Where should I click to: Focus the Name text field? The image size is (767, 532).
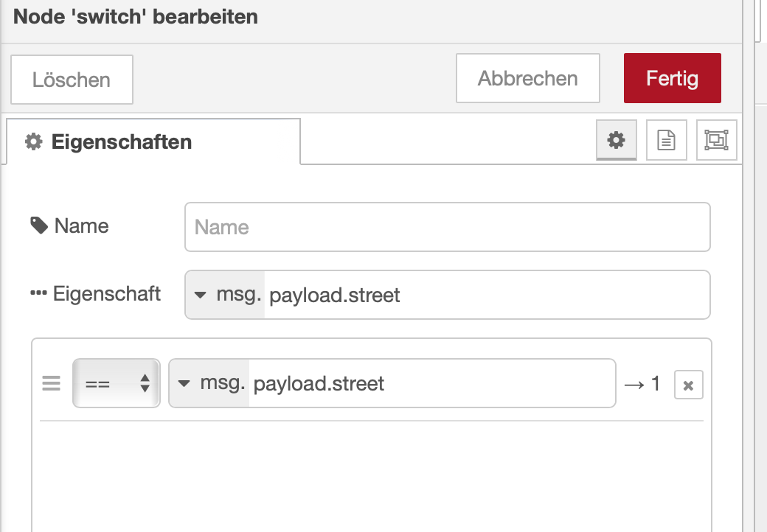click(x=447, y=227)
